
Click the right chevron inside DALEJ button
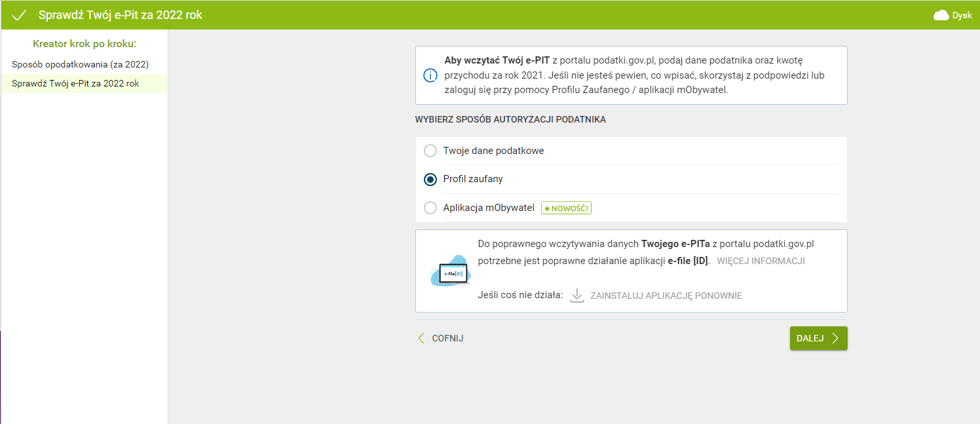[x=835, y=338]
